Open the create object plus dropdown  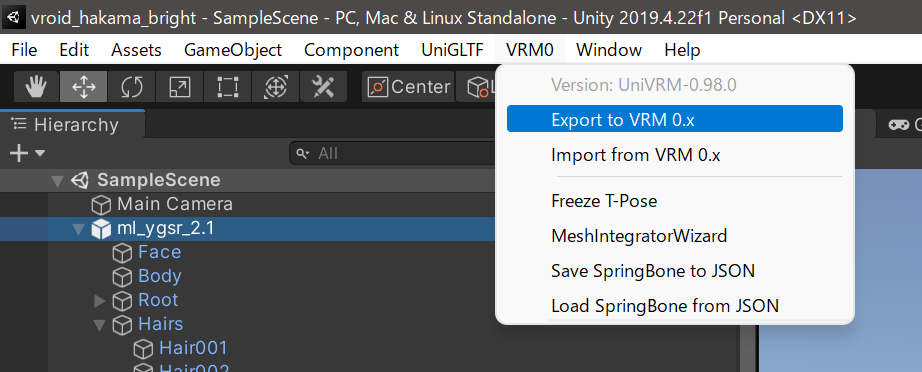pyautogui.click(x=27, y=153)
